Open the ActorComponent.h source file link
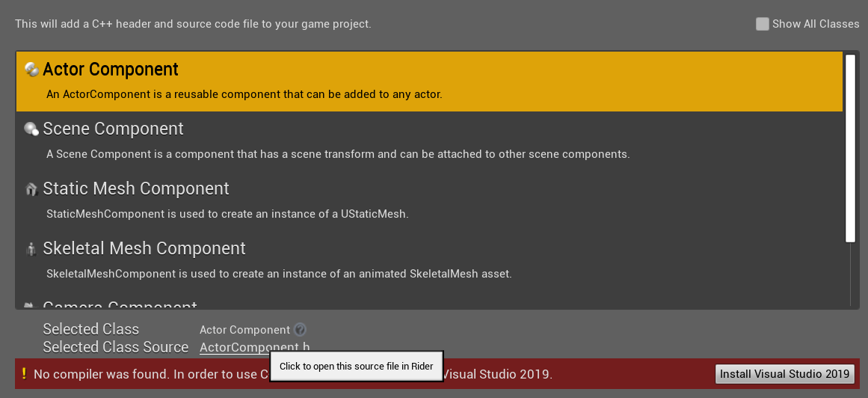 point(254,346)
